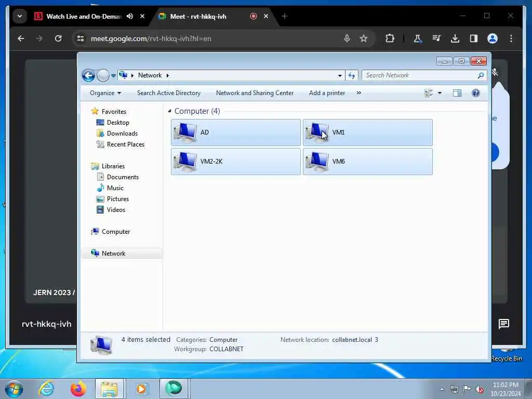Viewport: 532px width, 399px height.
Task: Mute the Watch Live tab audio icon
Action: [130, 16]
